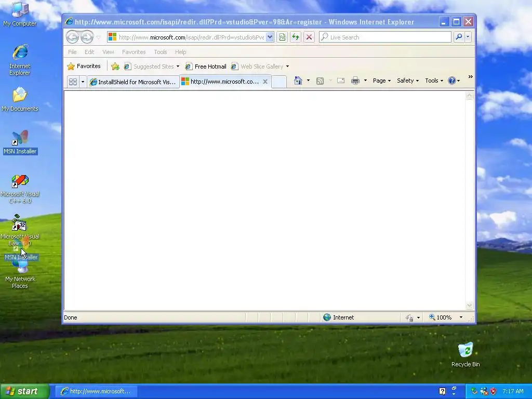532x399 pixels.
Task: Stop loading with the red X icon
Action: coord(309,37)
